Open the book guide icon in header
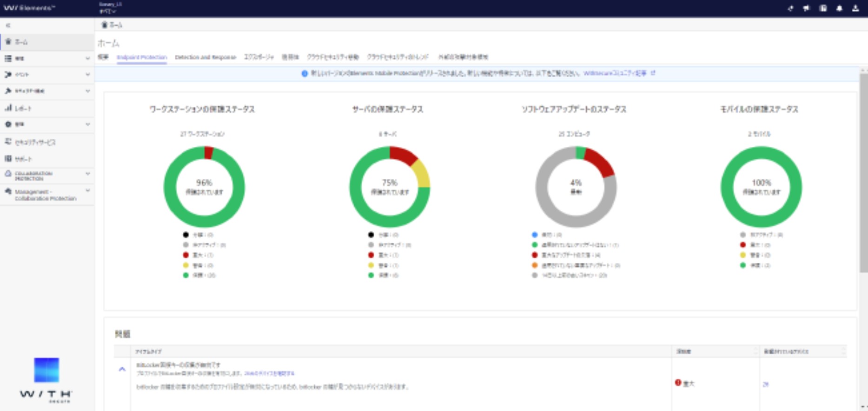 823,8
